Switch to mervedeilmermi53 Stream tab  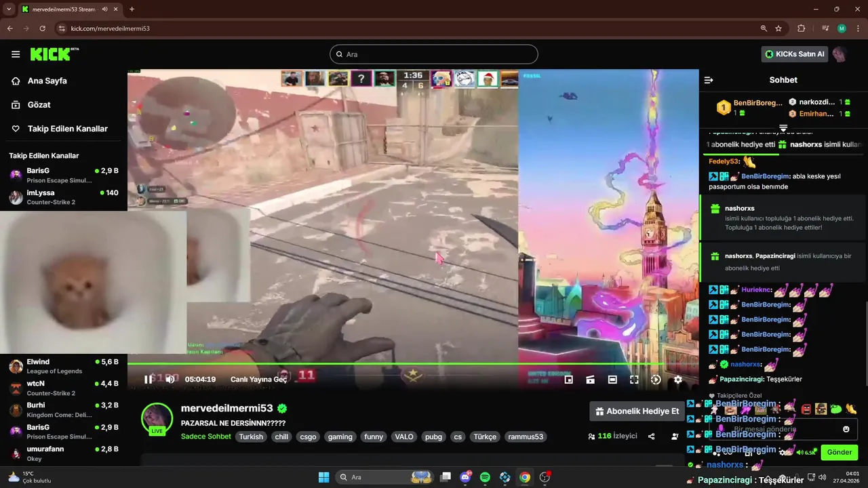(70, 9)
